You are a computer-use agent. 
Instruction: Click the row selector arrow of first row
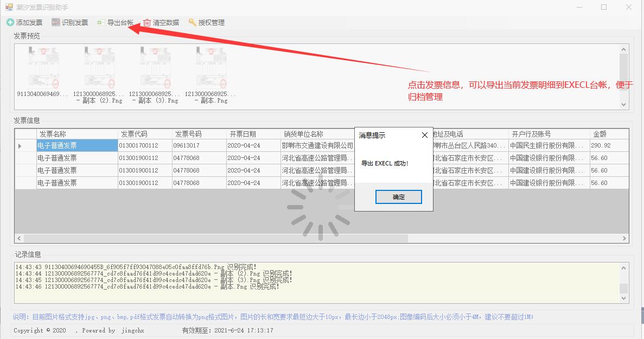point(21,146)
